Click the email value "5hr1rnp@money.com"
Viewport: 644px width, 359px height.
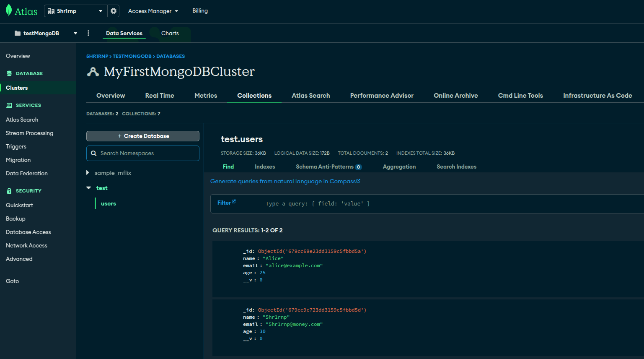[x=294, y=324]
